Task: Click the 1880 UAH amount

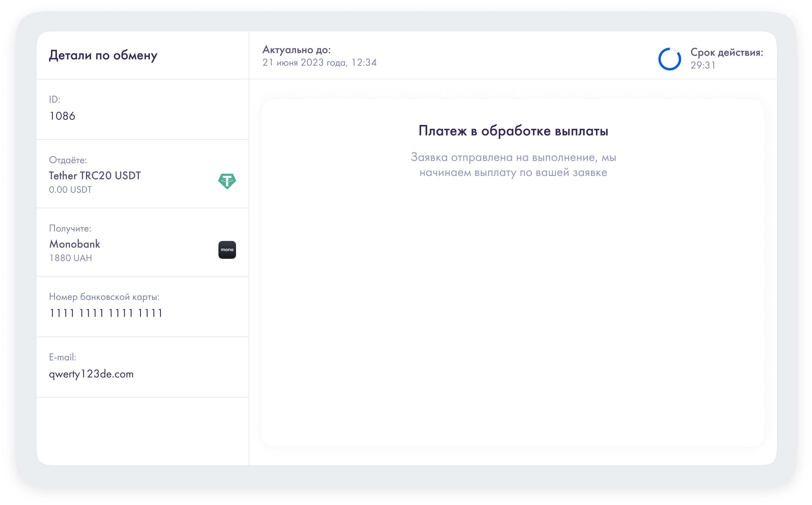Action: (70, 258)
